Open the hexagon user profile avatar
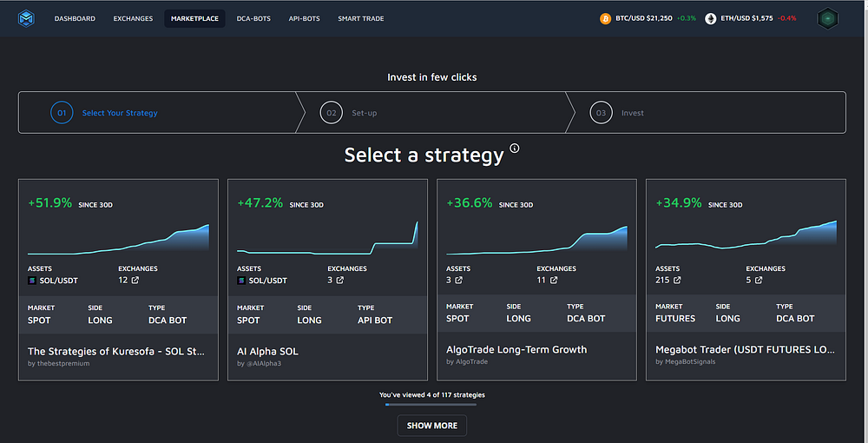 pyautogui.click(x=827, y=18)
